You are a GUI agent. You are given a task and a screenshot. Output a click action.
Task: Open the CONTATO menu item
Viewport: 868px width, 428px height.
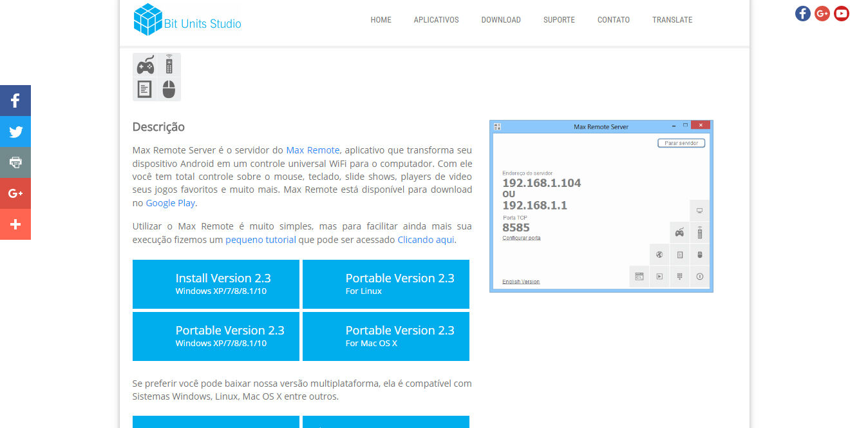(614, 20)
